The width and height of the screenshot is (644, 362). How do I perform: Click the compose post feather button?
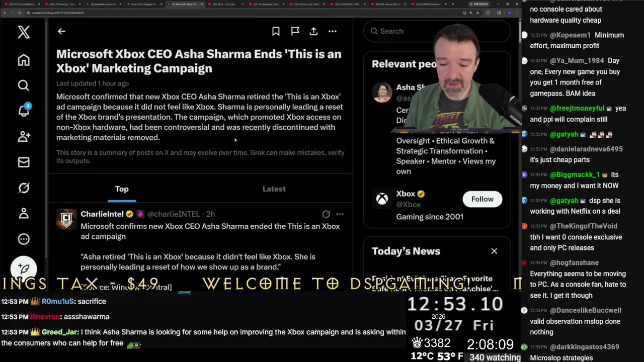tap(24, 268)
